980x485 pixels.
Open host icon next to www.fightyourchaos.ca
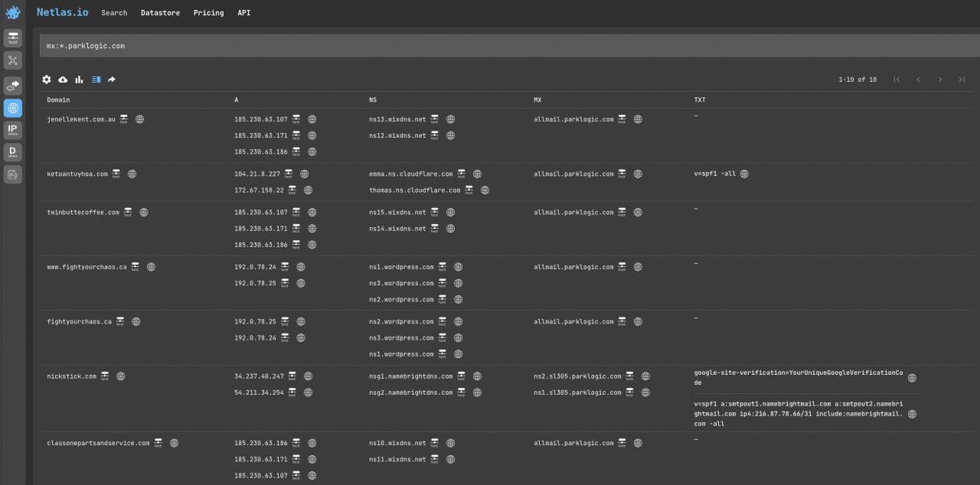[135, 267]
